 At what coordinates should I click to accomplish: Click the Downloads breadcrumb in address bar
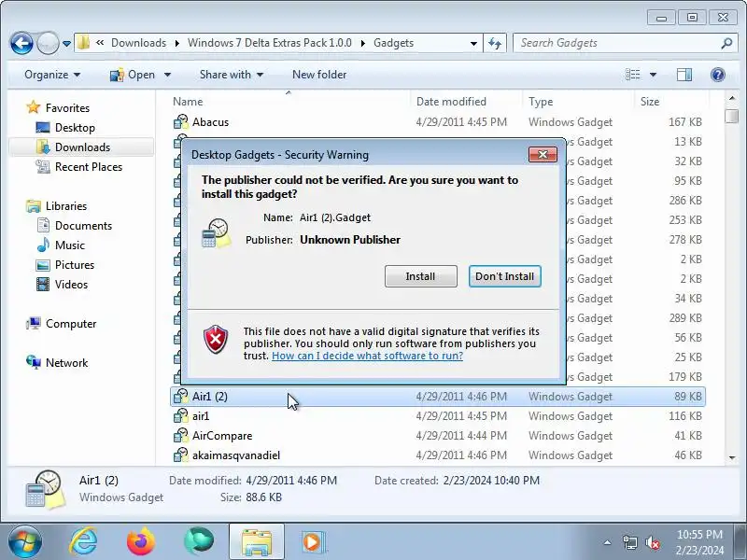[x=138, y=43]
